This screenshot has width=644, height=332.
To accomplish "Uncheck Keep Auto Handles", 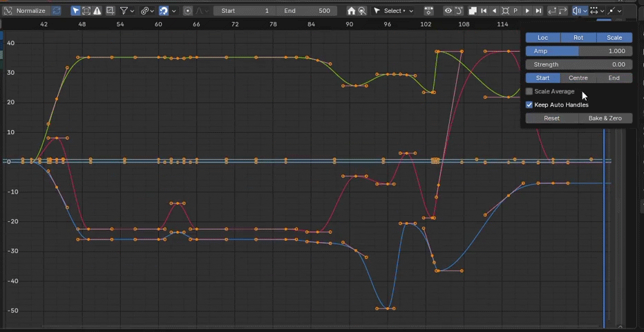I will coord(529,105).
